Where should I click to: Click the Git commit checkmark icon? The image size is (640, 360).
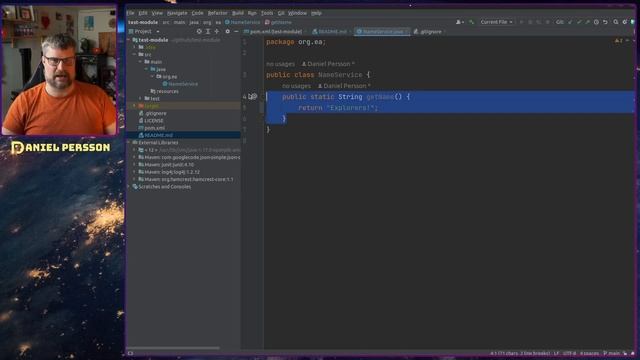[579, 22]
